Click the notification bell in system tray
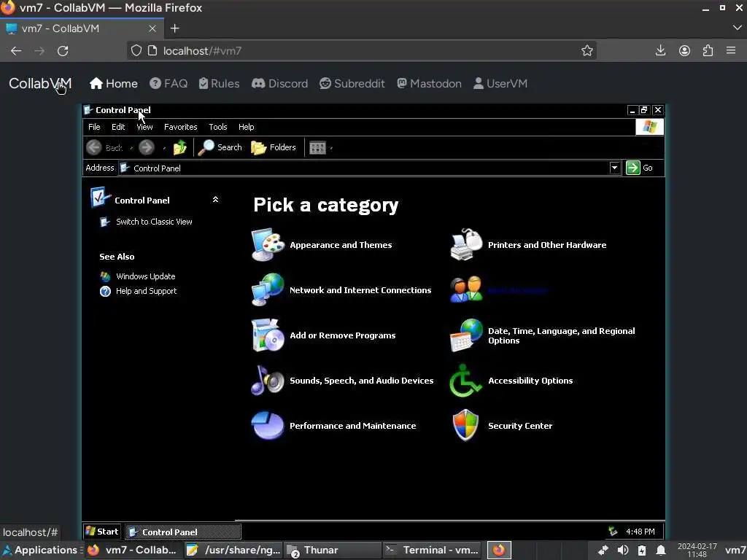Image resolution: width=747 pixels, height=560 pixels. coord(661,550)
